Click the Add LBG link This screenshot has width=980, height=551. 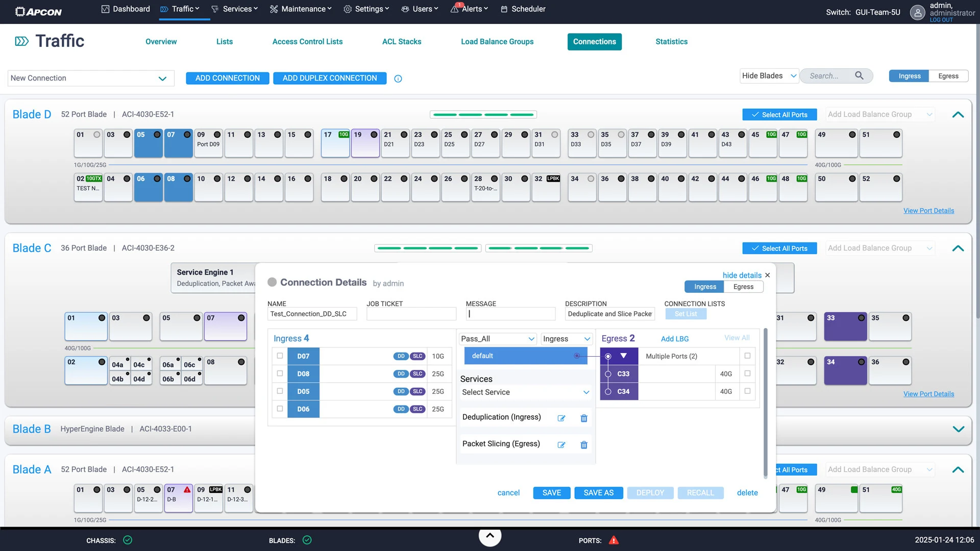click(x=674, y=339)
